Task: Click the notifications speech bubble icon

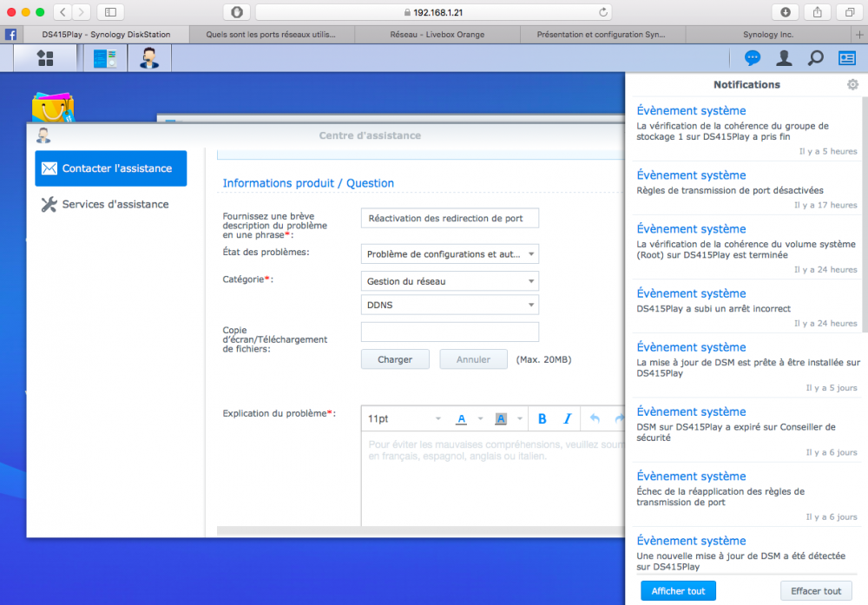Action: (x=753, y=57)
